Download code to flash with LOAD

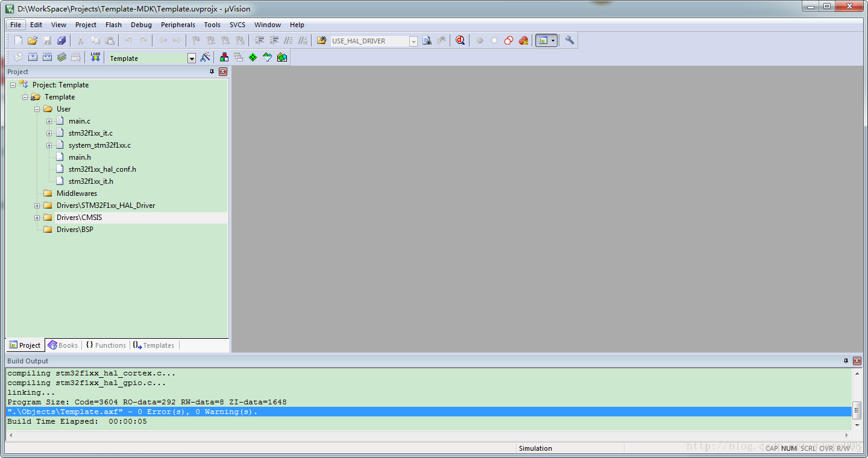[x=95, y=57]
